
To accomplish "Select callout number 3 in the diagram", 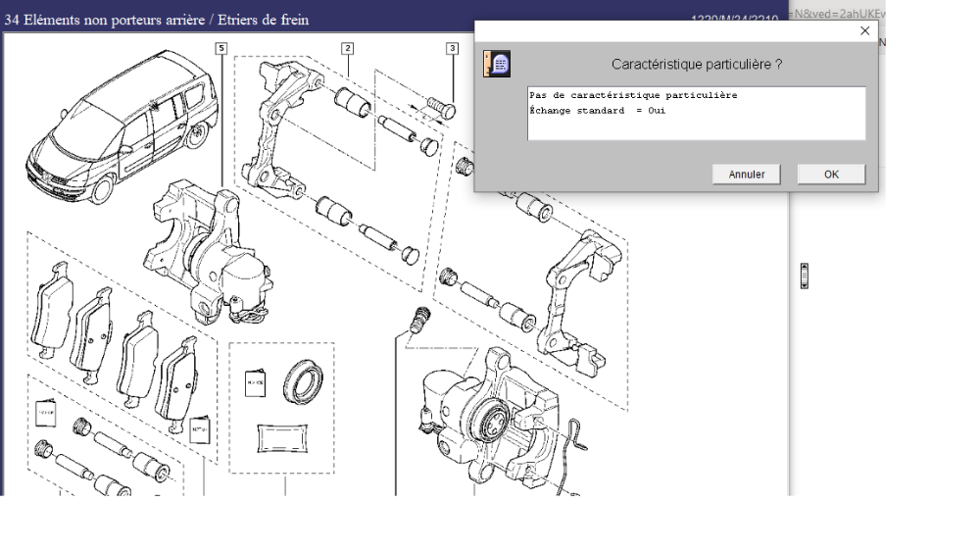I will [x=452, y=47].
